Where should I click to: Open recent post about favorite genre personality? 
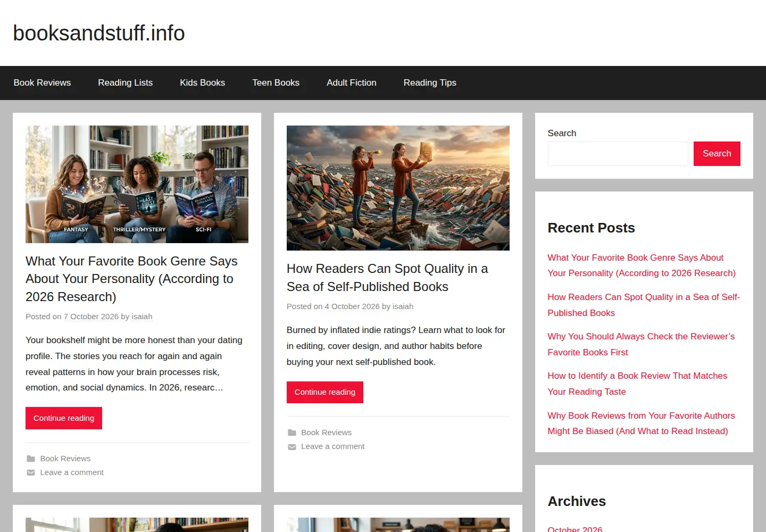point(642,265)
